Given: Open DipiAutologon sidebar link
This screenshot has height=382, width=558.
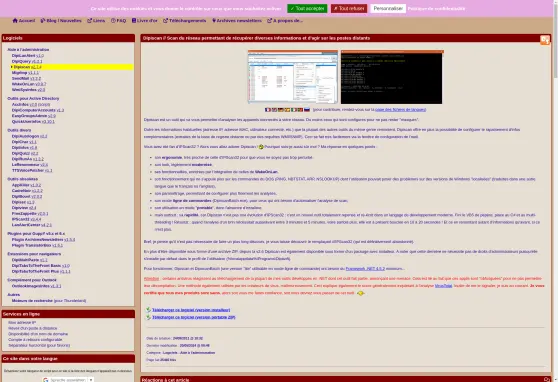Looking at the screenshot, I should [30, 136].
